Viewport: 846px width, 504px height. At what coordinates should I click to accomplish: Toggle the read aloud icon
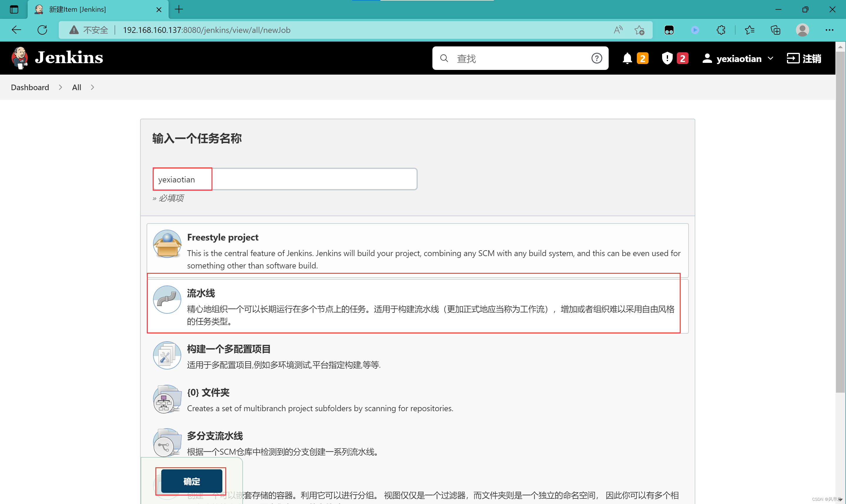[x=618, y=30]
